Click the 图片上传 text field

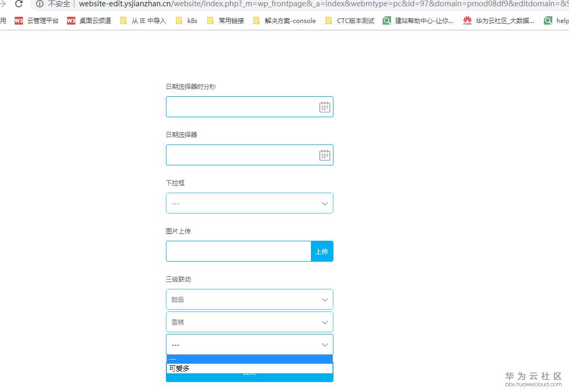coord(238,251)
